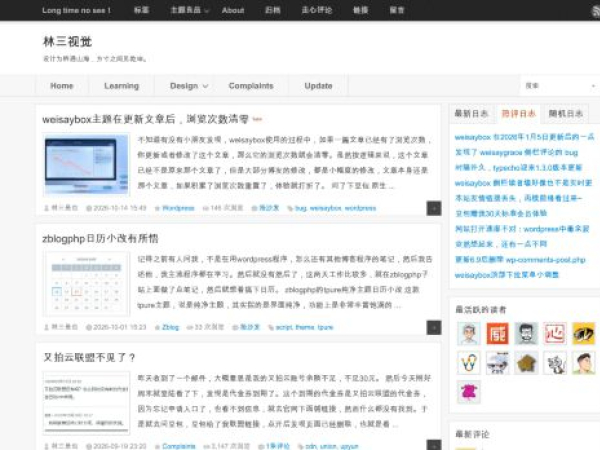This screenshot has width=600, height=450.
Task: Open sidebar link mentioning typecho 1.3.0
Action: [518, 168]
